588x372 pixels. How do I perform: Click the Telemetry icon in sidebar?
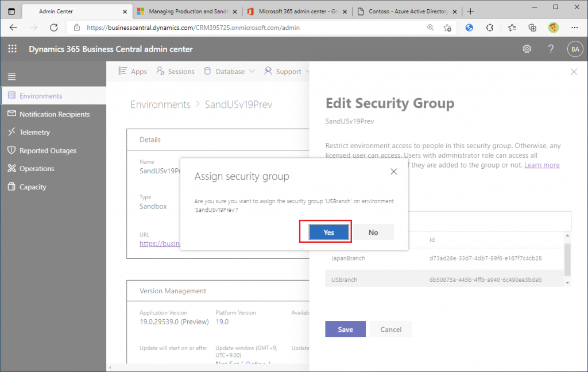tap(11, 131)
